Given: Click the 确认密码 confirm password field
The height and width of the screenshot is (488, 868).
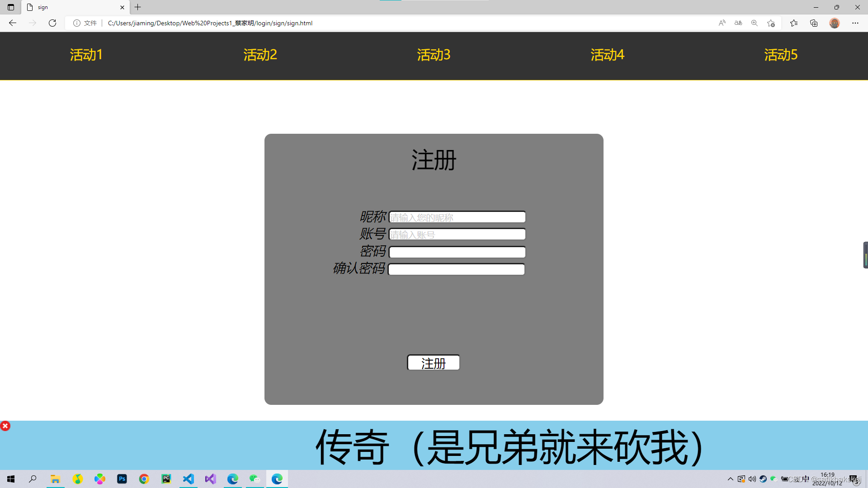Looking at the screenshot, I should pyautogui.click(x=456, y=270).
